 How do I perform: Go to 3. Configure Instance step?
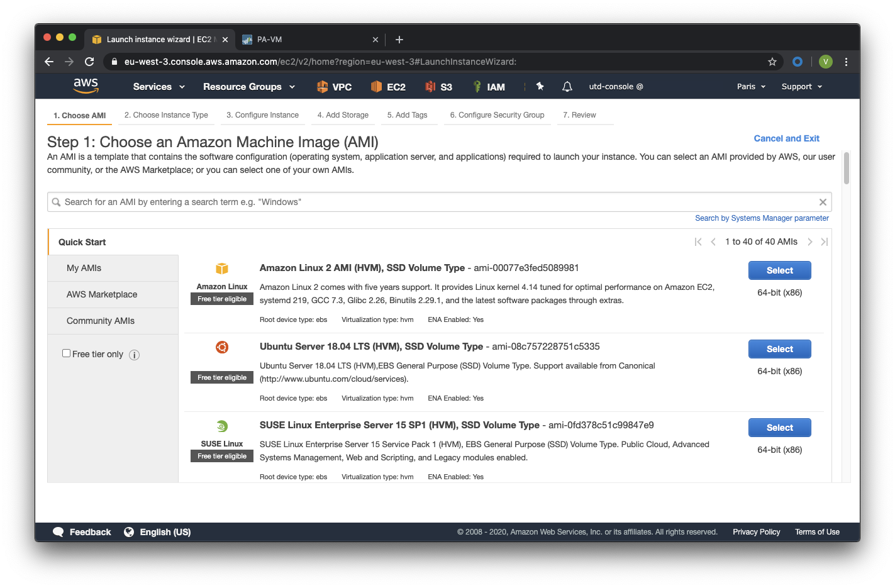pos(262,115)
